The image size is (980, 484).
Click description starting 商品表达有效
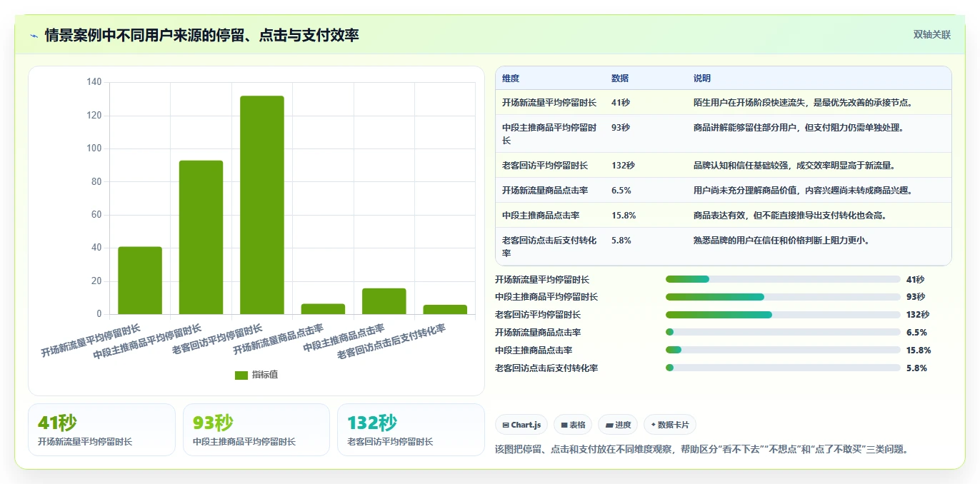[790, 215]
